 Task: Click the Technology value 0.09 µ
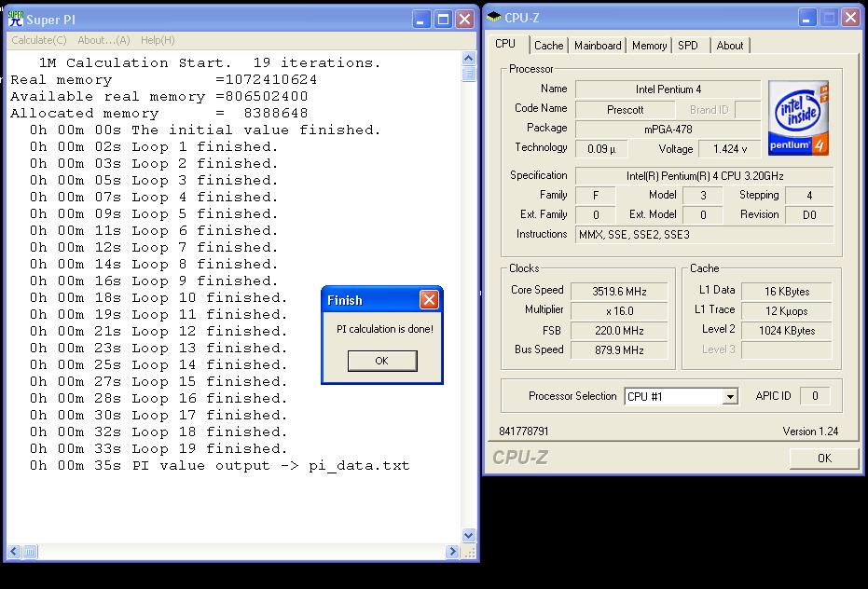[x=601, y=149]
